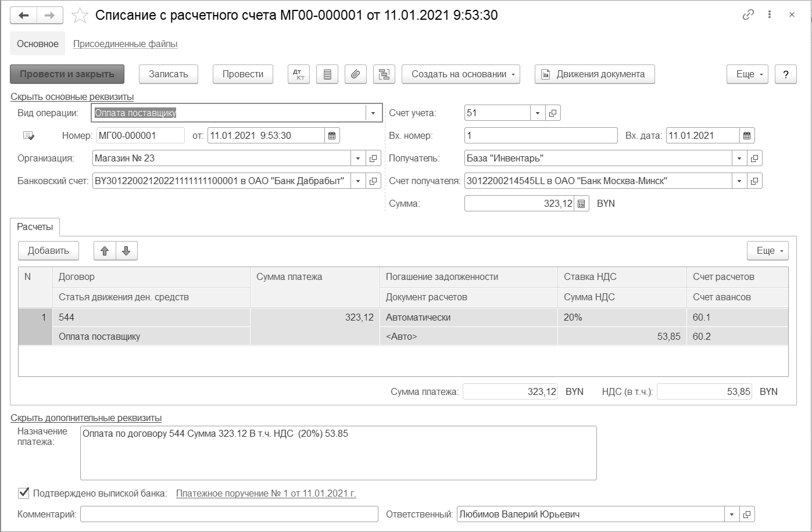Go back with the left arrow button
This screenshot has height=532, width=812.
pos(24,15)
